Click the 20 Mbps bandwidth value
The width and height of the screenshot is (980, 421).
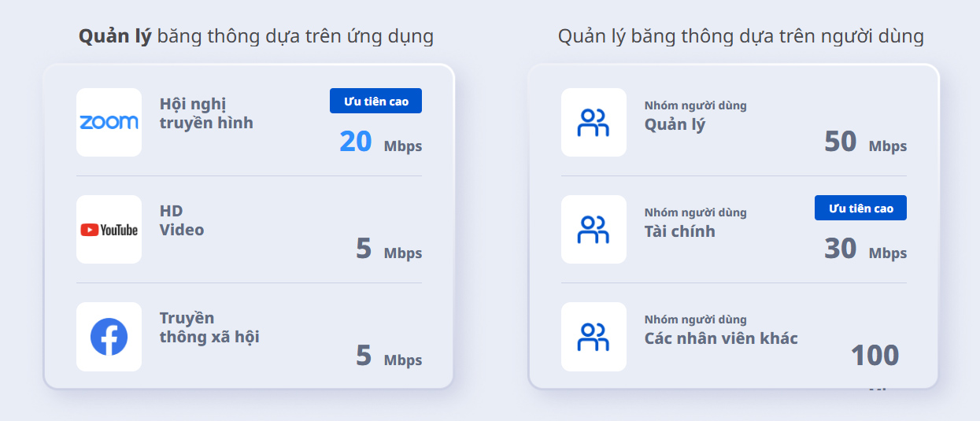tap(380, 142)
